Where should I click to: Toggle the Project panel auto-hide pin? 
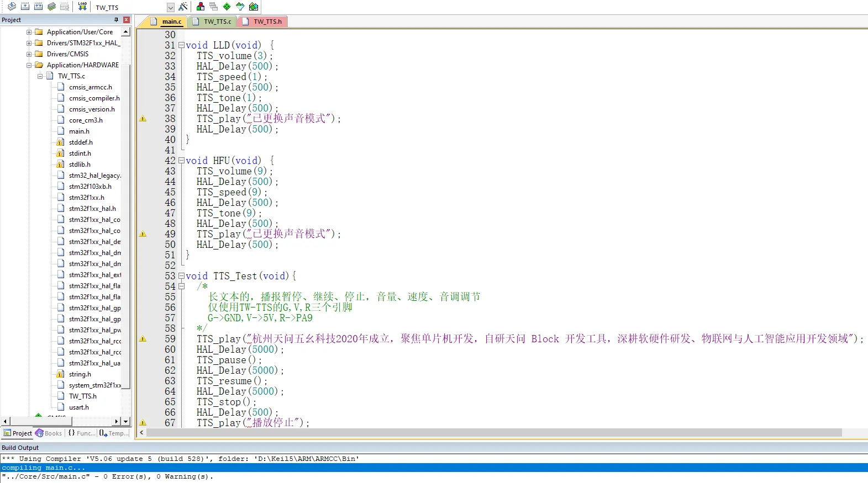116,20
